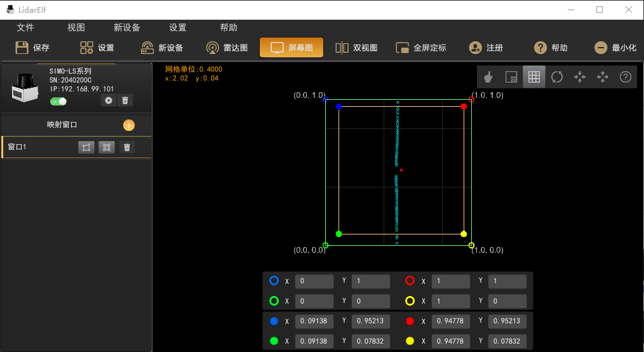This screenshot has width=644, height=352.
Task: Delete 窗口1 using its trash icon
Action: tap(127, 147)
